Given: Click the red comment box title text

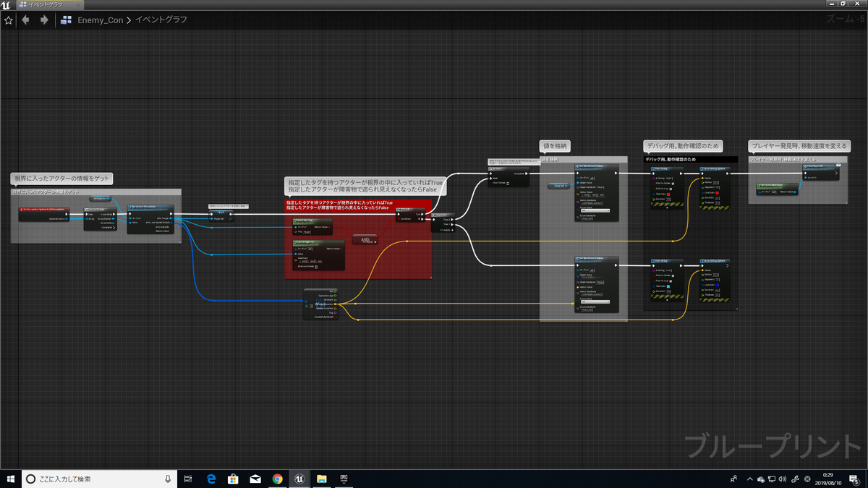Looking at the screenshot, I should [x=340, y=205].
